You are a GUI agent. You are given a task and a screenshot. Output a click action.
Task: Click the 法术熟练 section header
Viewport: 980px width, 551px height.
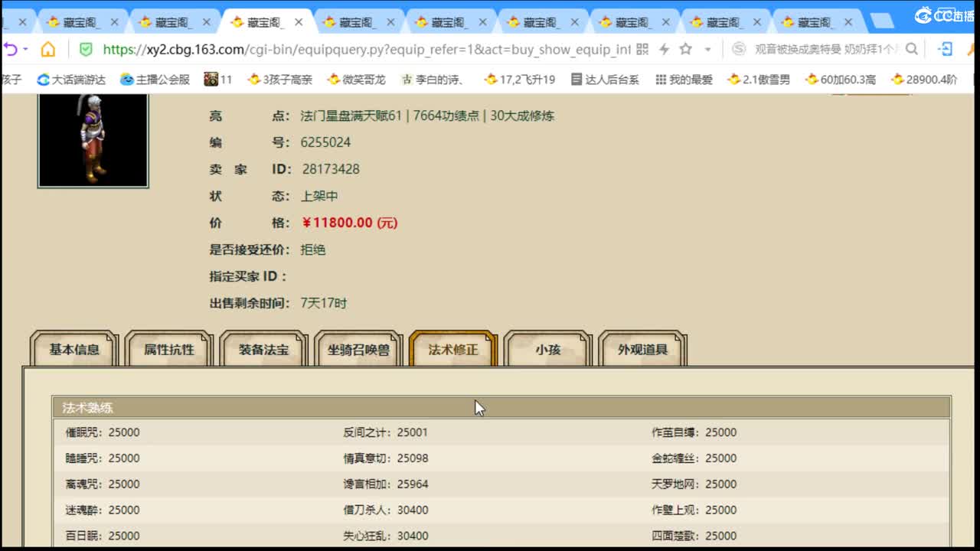[x=501, y=408]
